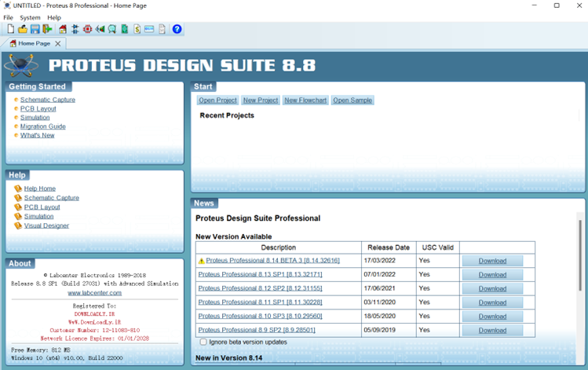Click book icon next to Visual Designer

tap(18, 225)
